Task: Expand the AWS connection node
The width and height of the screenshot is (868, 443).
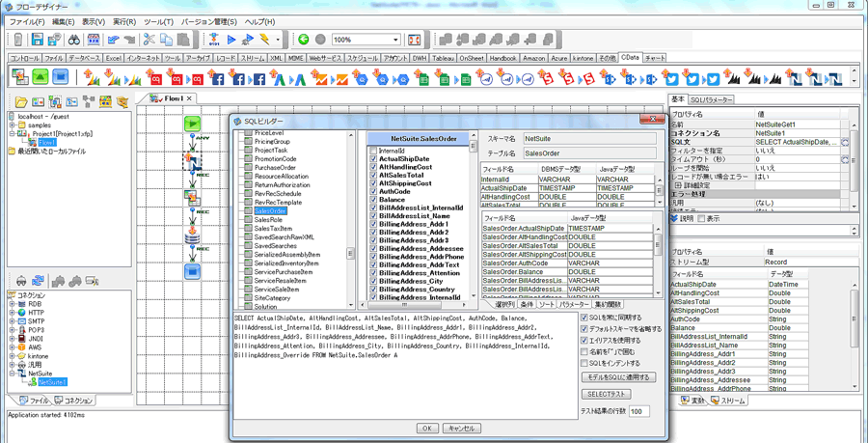Action: coord(13,347)
